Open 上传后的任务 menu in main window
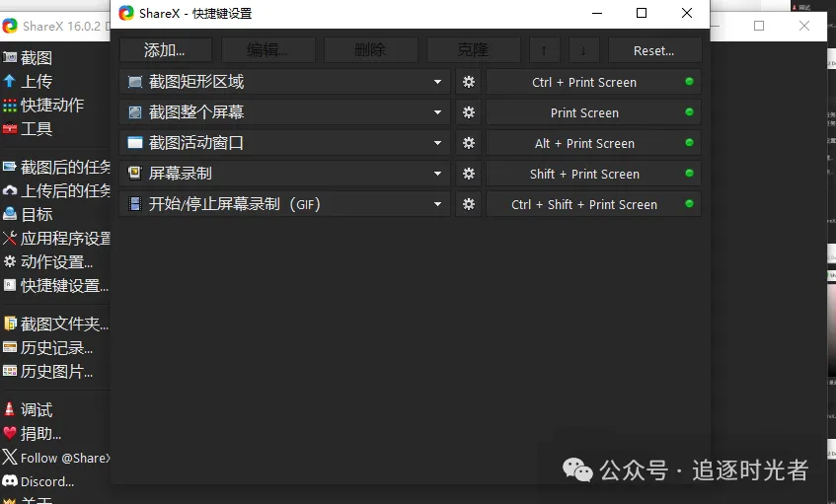Image resolution: width=836 pixels, height=504 pixels. (x=56, y=190)
